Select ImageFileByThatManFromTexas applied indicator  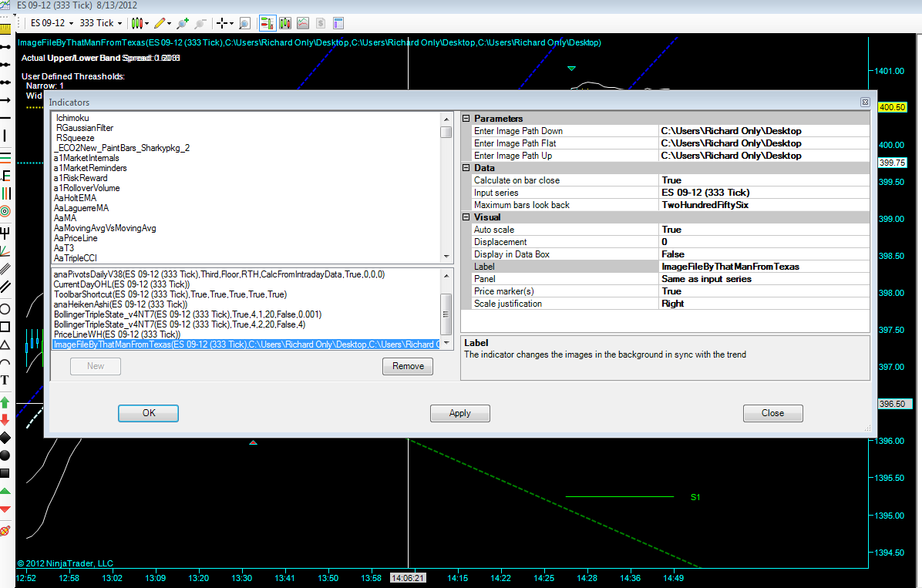[x=246, y=344]
